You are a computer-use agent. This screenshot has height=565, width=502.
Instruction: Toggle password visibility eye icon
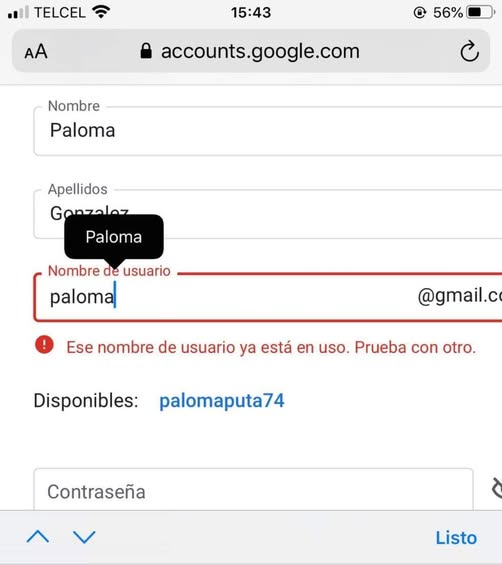click(x=497, y=488)
